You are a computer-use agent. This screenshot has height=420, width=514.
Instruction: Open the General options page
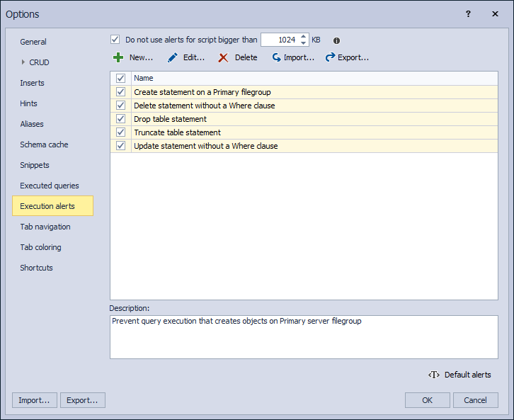[33, 42]
